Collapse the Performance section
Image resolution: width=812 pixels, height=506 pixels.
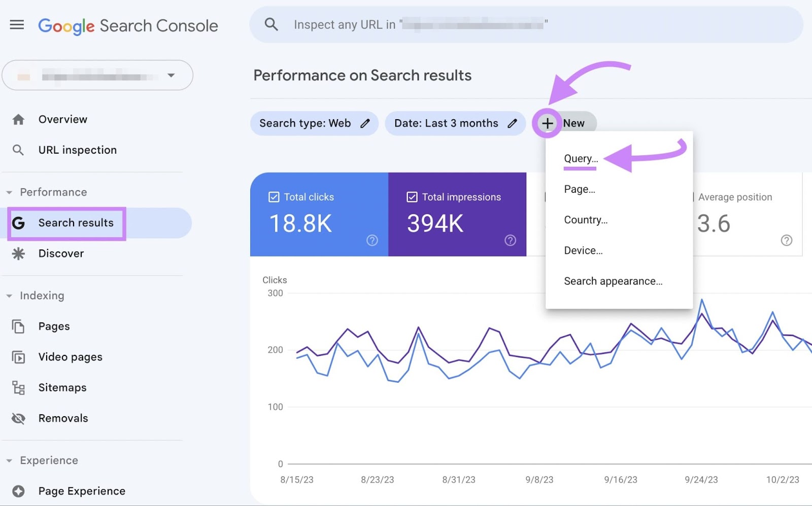point(9,193)
